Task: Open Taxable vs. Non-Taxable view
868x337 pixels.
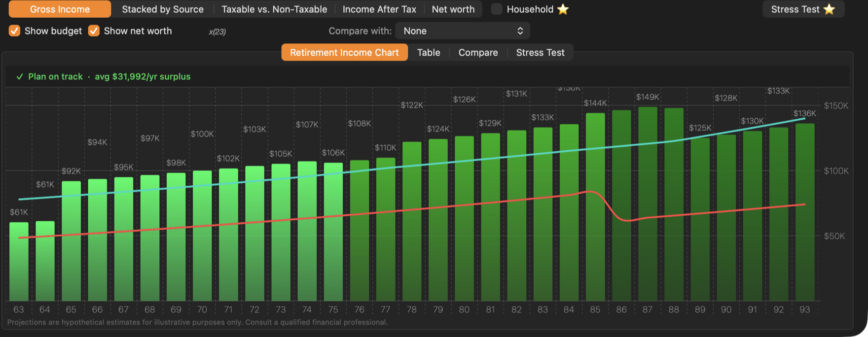Action: tap(274, 9)
